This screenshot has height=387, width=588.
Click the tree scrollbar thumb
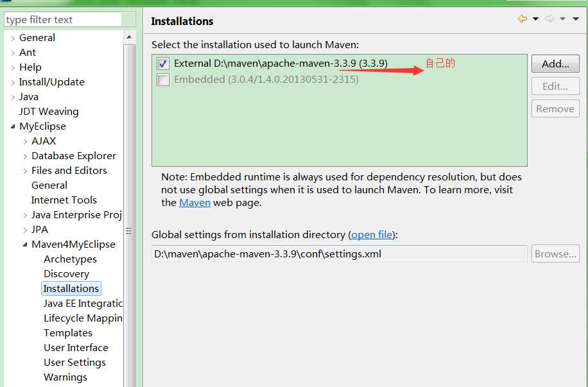click(129, 216)
